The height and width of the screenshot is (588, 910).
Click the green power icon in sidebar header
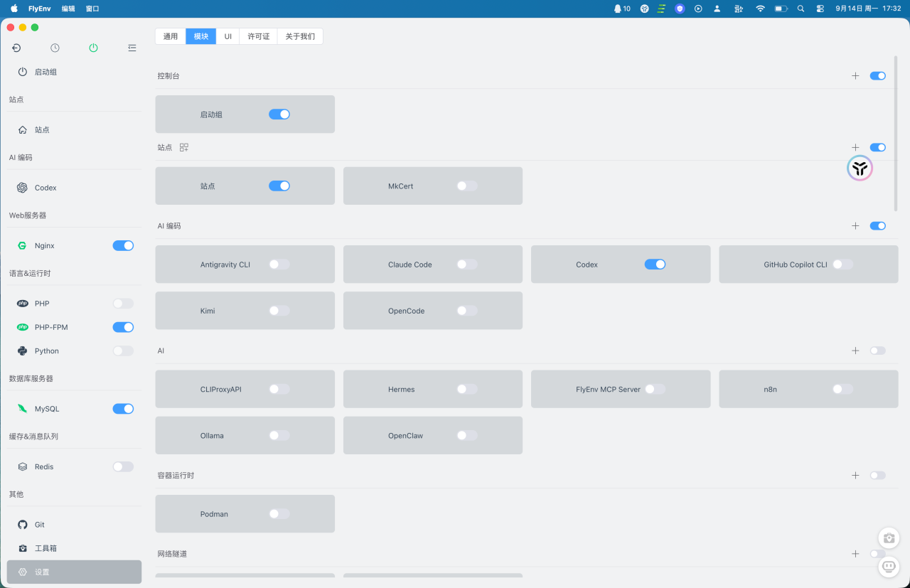(x=93, y=48)
